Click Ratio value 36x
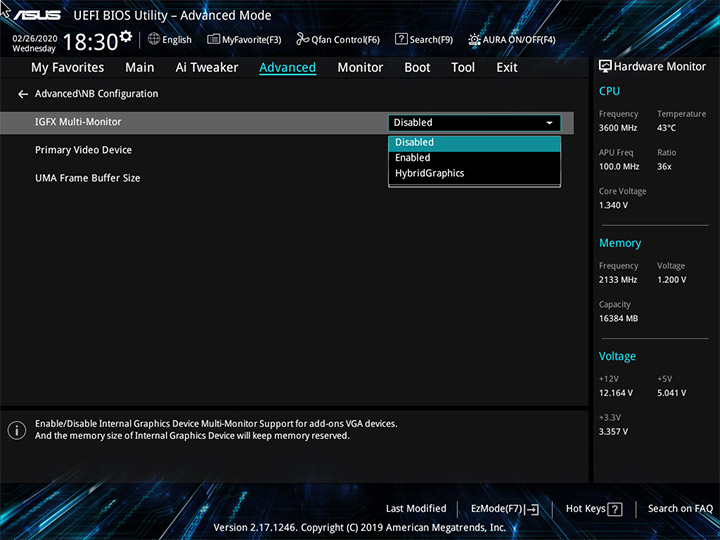This screenshot has width=720, height=540. click(664, 167)
